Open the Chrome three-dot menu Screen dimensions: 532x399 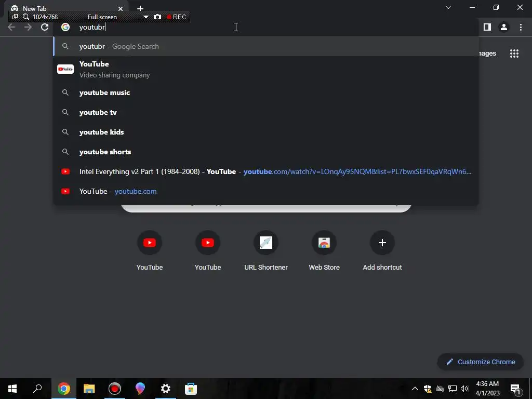click(x=521, y=27)
